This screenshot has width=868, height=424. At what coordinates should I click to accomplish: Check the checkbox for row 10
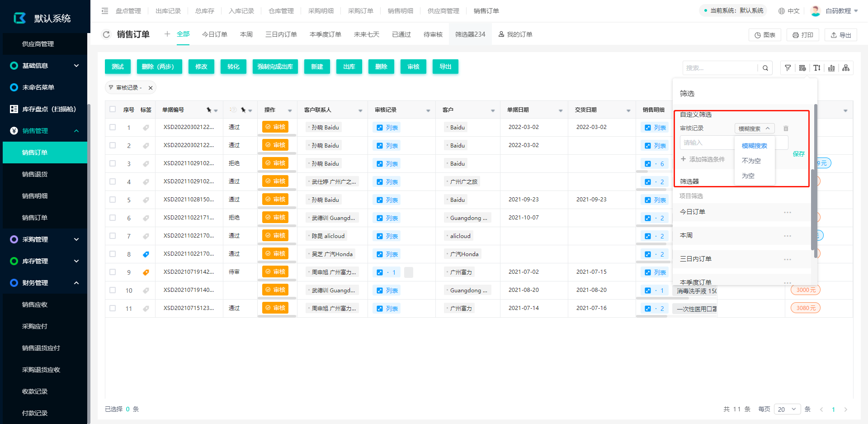[x=113, y=290]
